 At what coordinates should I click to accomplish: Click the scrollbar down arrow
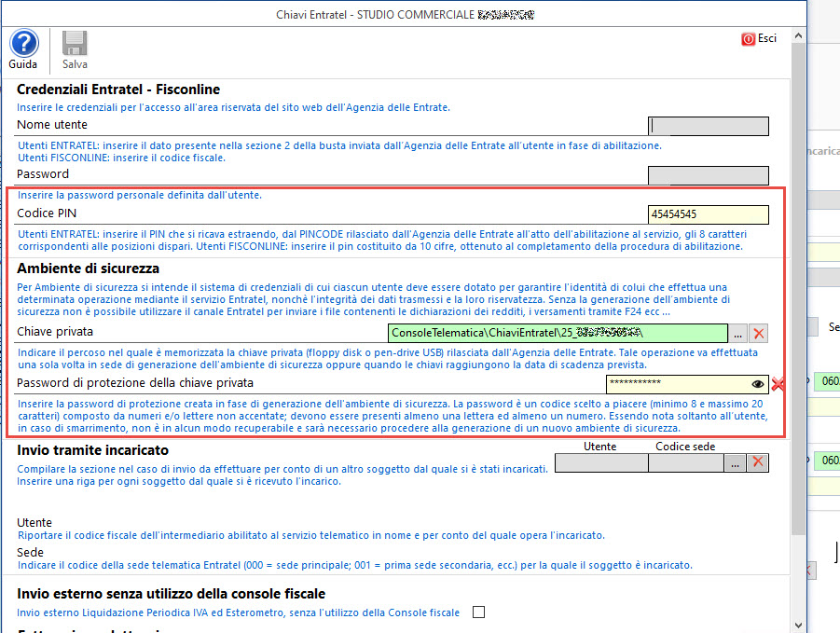(798, 625)
